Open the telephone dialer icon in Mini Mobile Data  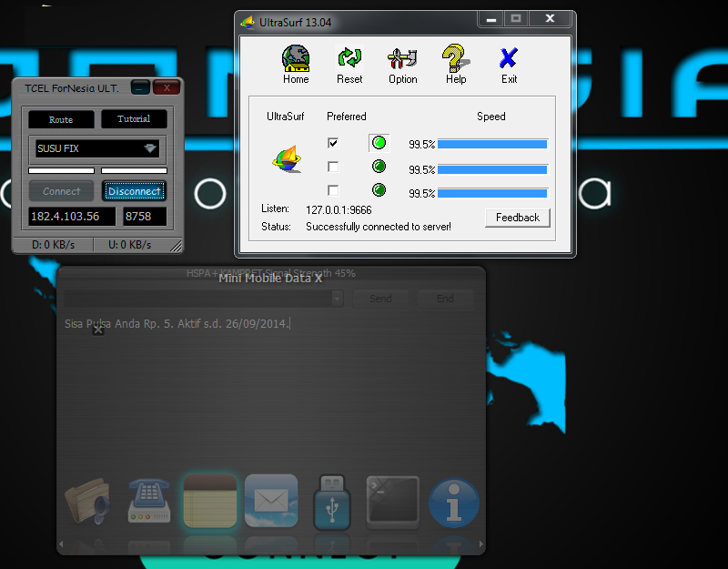(x=149, y=502)
